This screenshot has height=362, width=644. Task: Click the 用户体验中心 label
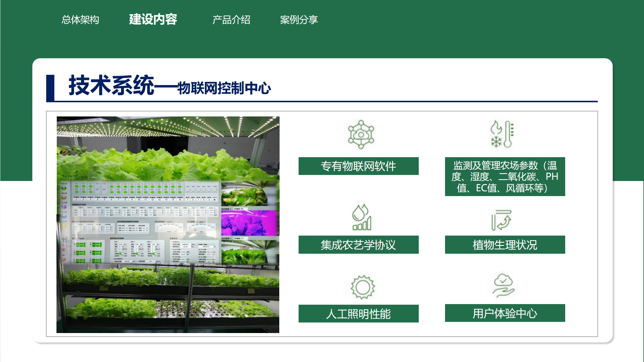coord(505,313)
